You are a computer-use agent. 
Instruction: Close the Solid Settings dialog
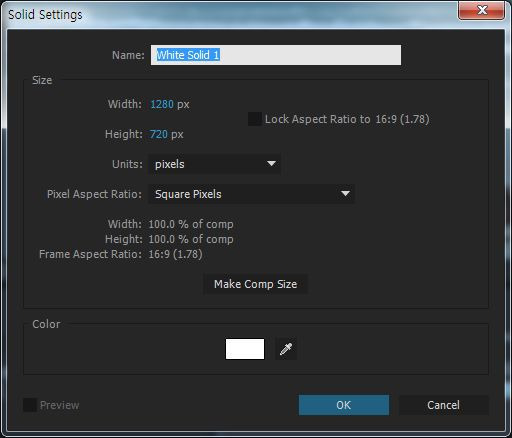click(482, 10)
